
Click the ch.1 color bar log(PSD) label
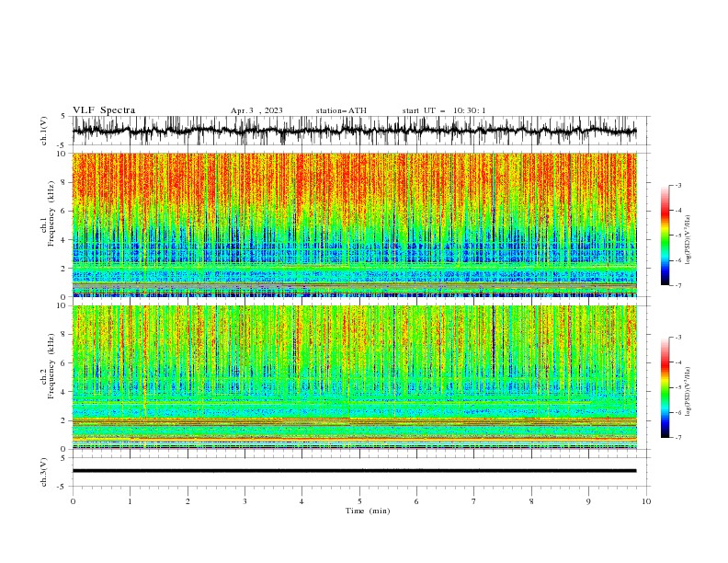[x=688, y=240]
